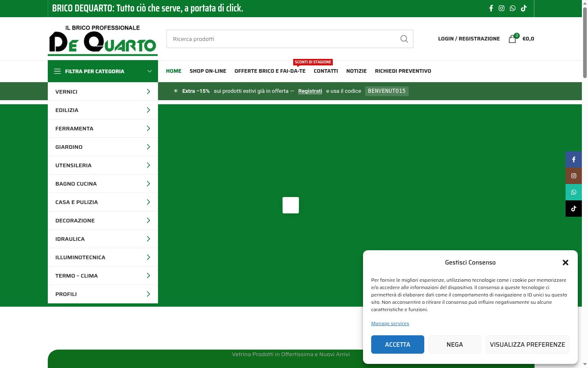Click the NEGA cookie button

tap(455, 344)
